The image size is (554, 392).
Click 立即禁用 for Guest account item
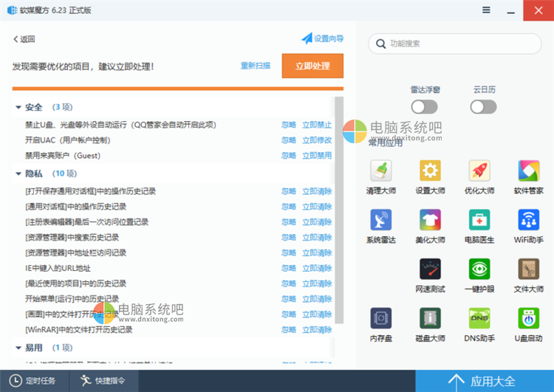[x=317, y=155]
